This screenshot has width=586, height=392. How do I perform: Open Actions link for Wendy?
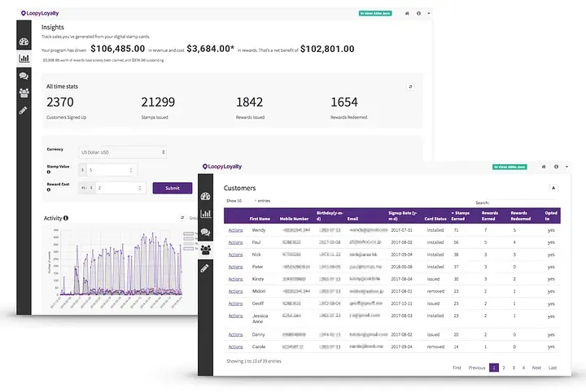tap(235, 230)
